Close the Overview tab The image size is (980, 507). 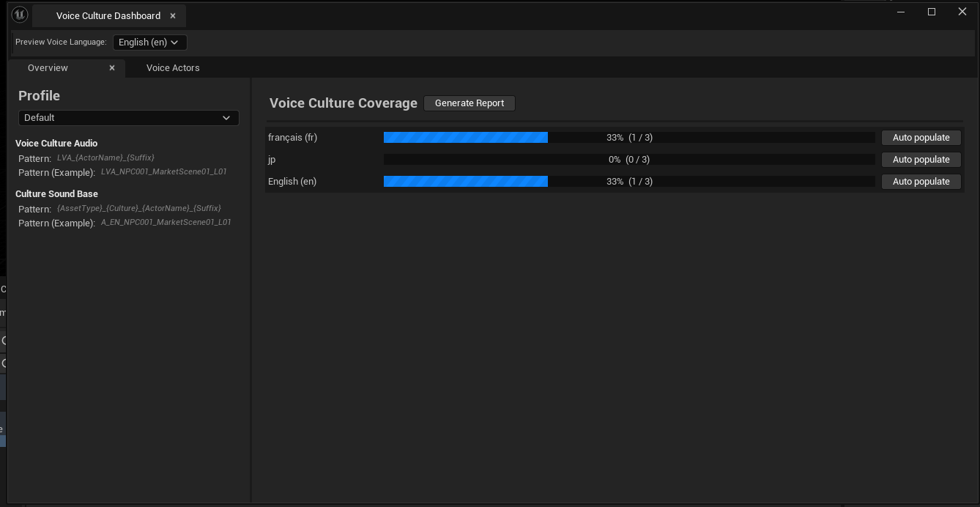(112, 68)
